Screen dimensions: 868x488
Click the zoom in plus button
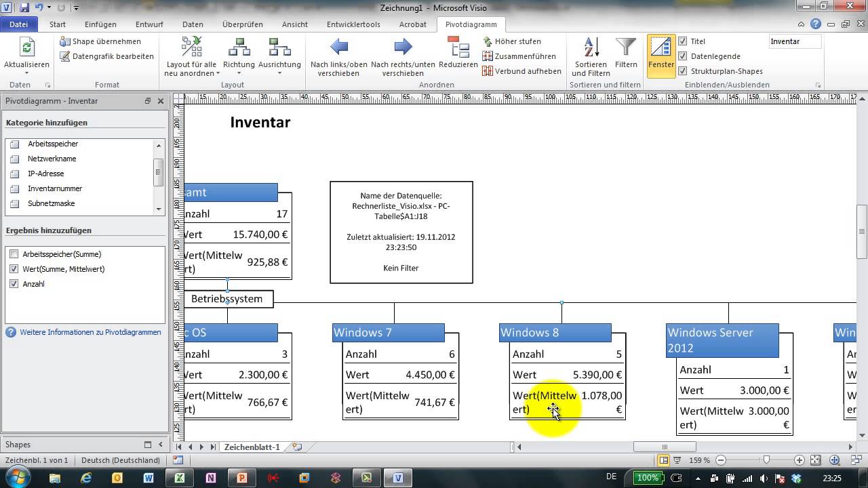[800, 460]
